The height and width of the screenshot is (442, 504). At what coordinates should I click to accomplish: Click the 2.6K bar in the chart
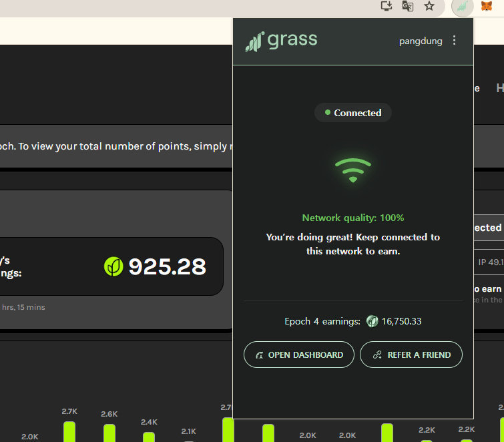point(109,433)
